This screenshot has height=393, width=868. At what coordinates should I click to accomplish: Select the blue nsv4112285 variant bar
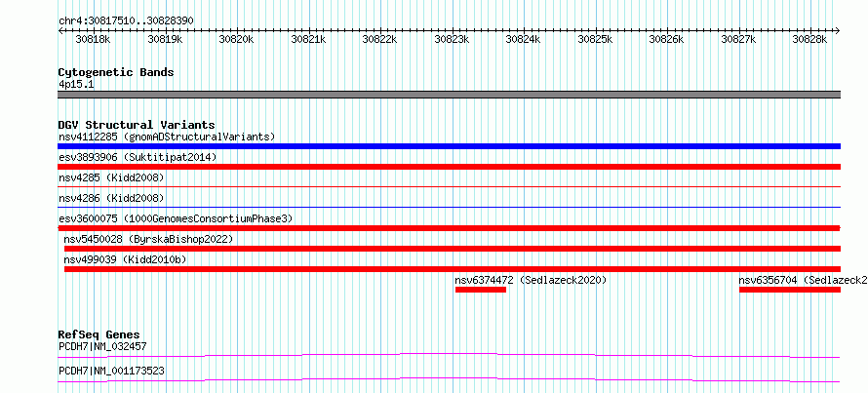(x=449, y=146)
